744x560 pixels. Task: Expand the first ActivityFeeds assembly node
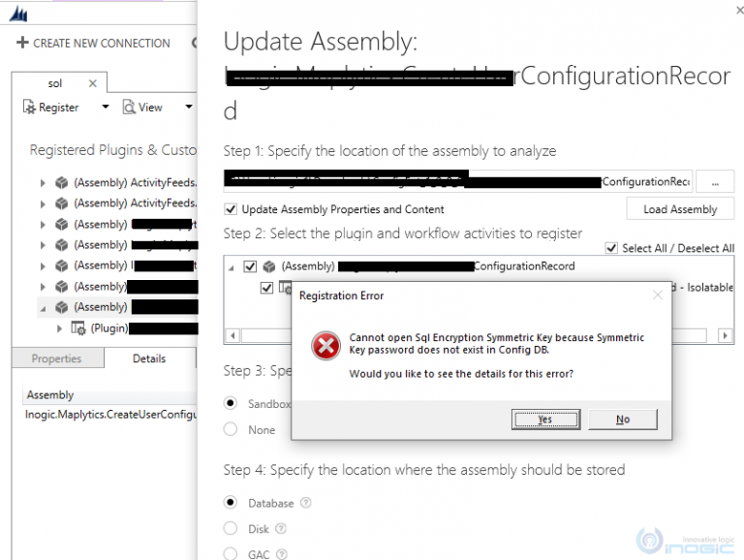(x=43, y=183)
